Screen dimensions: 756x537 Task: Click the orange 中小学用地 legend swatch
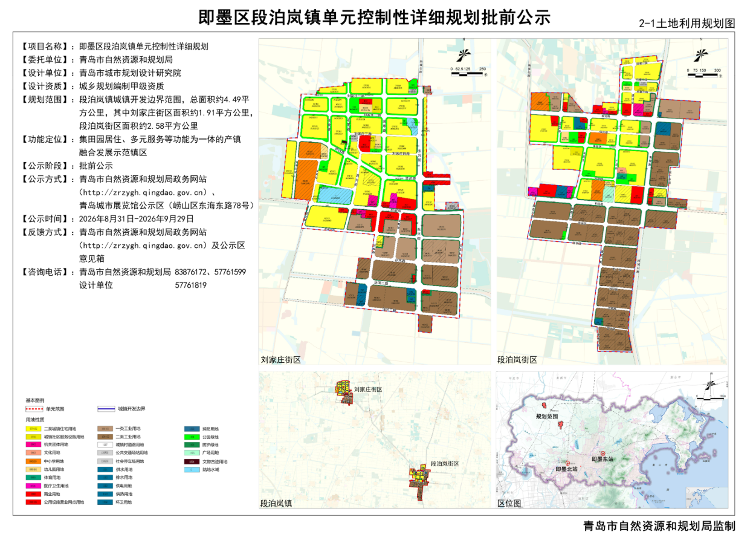(33, 461)
